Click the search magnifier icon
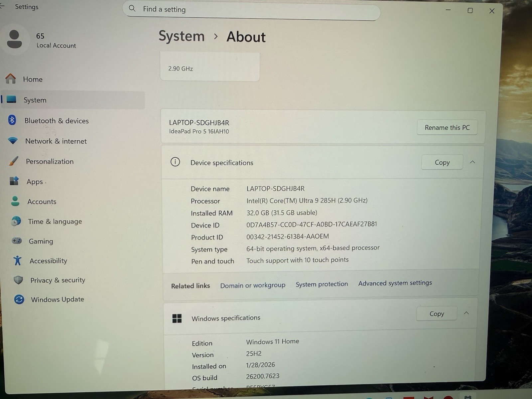The image size is (532, 399). pos(132,8)
